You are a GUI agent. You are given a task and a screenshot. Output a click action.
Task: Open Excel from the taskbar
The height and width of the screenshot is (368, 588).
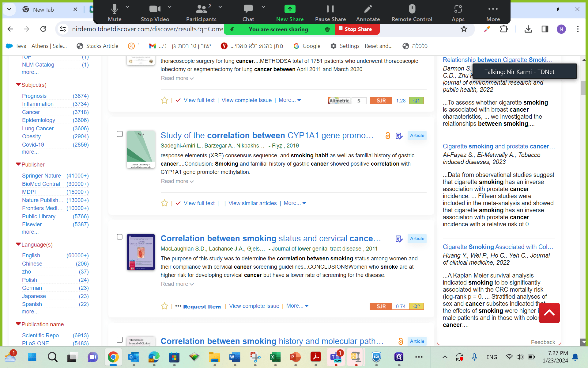coord(275,357)
